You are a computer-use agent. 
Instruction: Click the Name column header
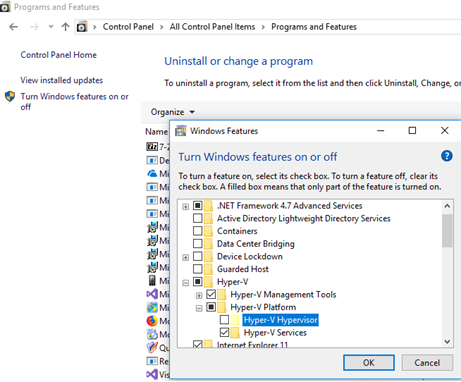pyautogui.click(x=156, y=132)
